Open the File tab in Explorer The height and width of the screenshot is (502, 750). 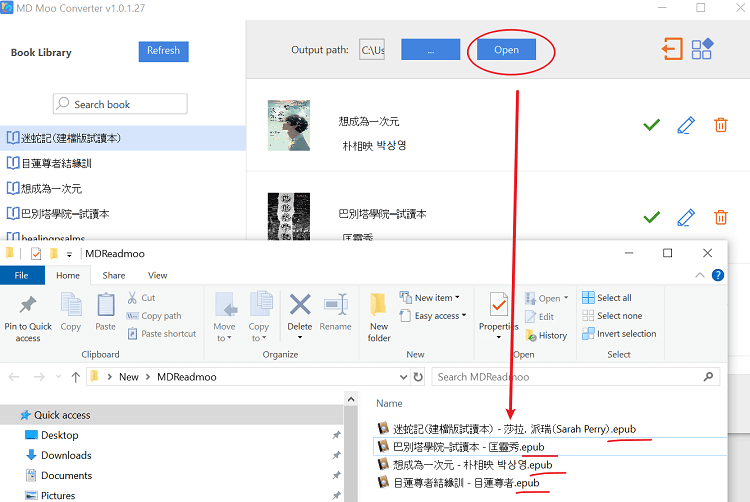point(22,275)
